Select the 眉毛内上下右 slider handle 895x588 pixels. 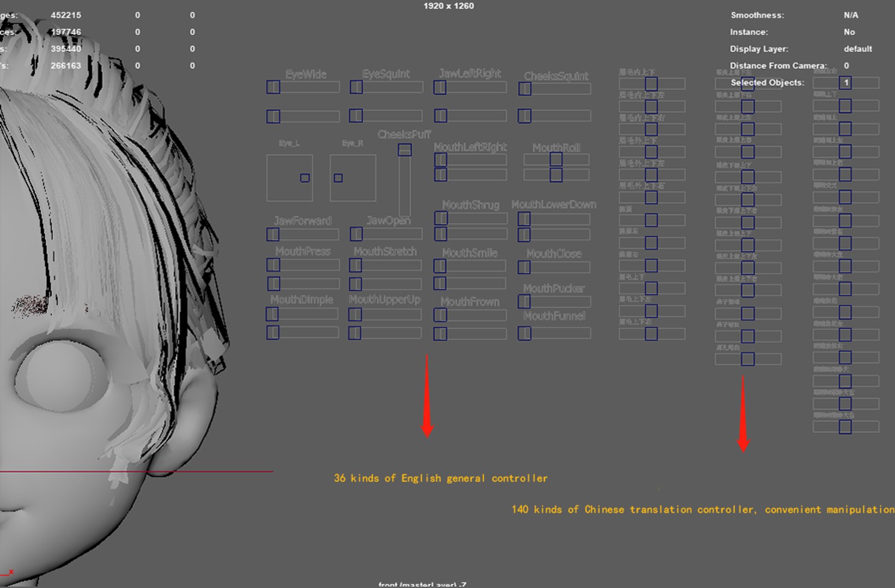click(651, 129)
